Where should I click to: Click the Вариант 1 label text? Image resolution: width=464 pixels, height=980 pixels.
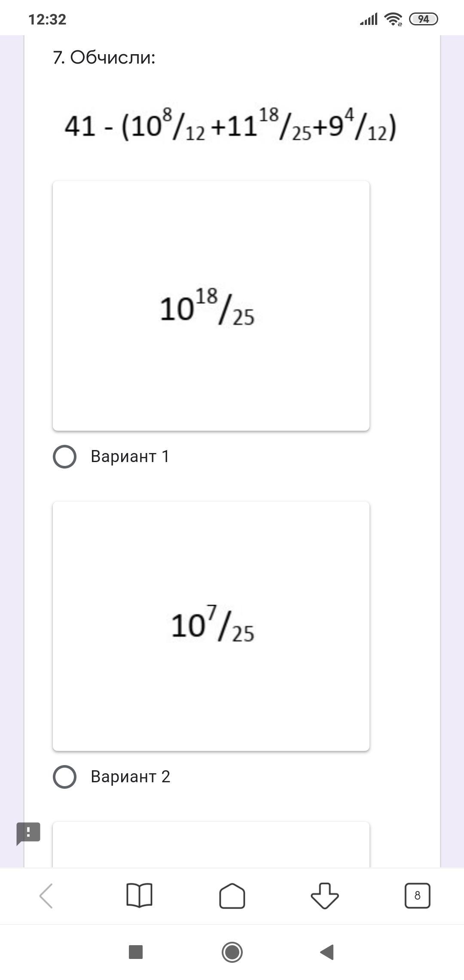coord(130,456)
